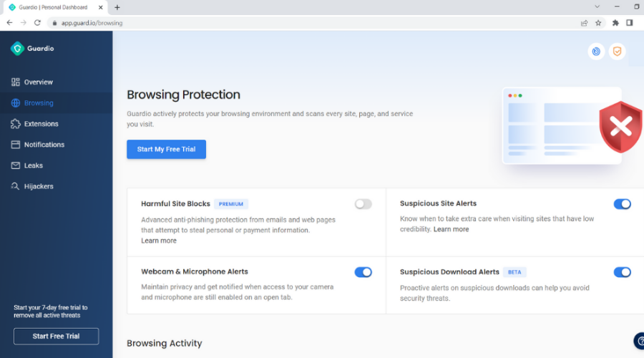This screenshot has height=358, width=644.
Task: Click the Harmful Site Blocks title
Action: 175,204
